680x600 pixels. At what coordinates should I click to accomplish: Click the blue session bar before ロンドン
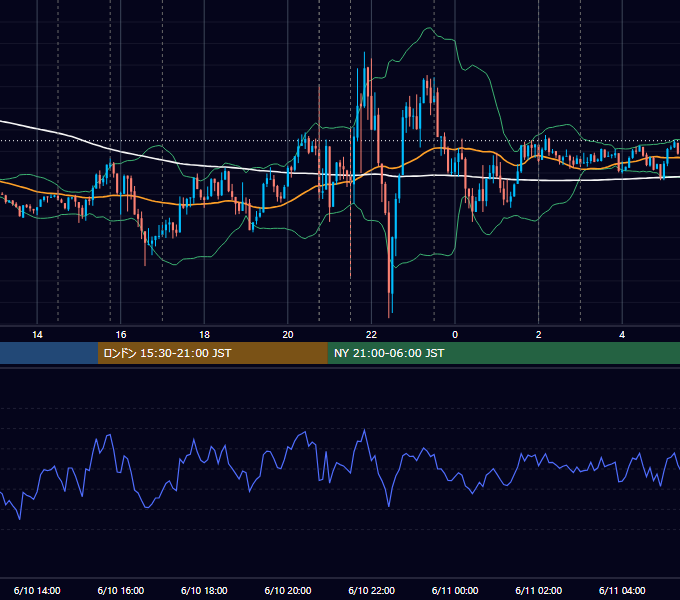coord(49,353)
